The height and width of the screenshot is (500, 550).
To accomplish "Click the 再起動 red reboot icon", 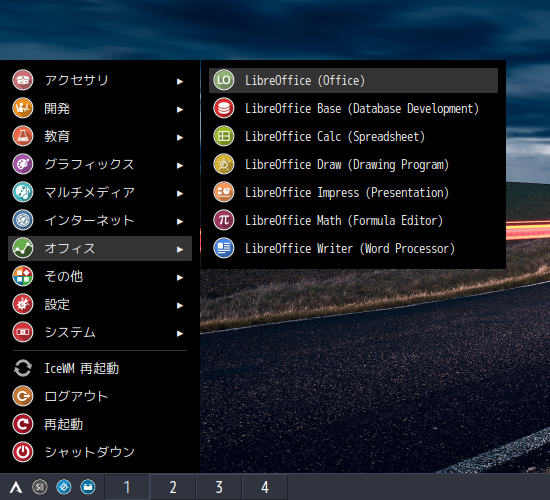I will [x=23, y=424].
